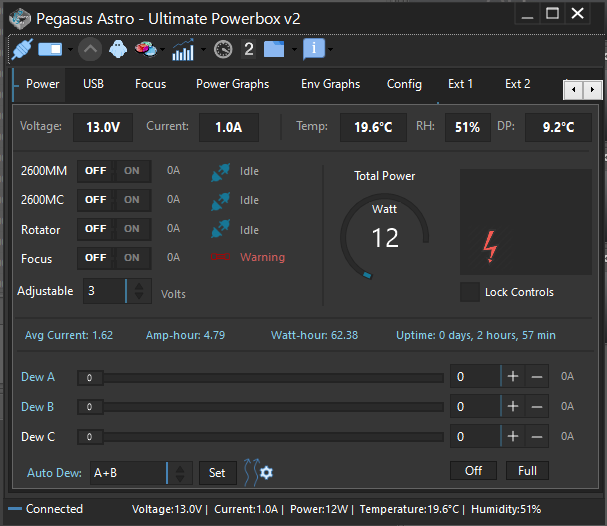Click the blue folder icon
The image size is (607, 526).
(x=274, y=49)
